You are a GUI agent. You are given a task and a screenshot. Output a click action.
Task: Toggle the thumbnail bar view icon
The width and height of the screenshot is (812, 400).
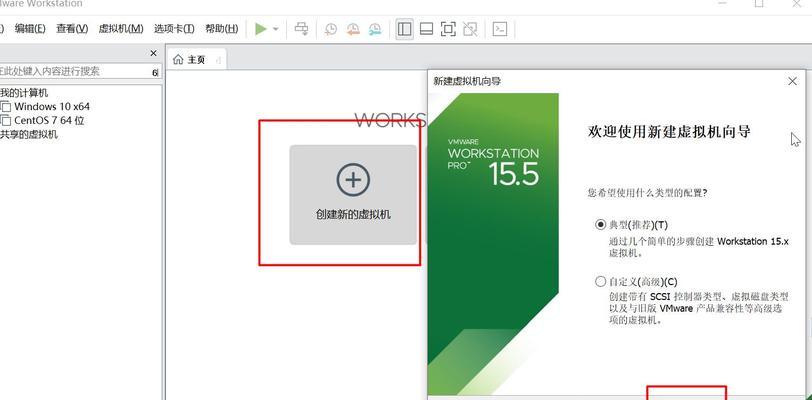pyautogui.click(x=426, y=29)
